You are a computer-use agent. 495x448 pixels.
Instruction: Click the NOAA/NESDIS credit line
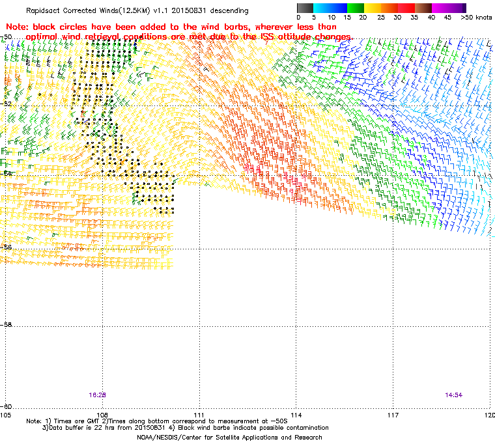pos(229,438)
